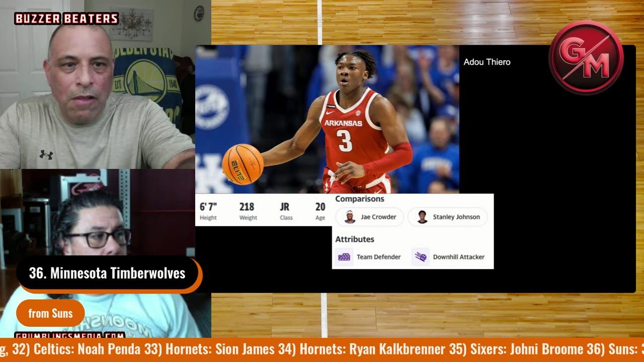The width and height of the screenshot is (644, 362).
Task: Click the red GM logo badge
Action: (586, 57)
